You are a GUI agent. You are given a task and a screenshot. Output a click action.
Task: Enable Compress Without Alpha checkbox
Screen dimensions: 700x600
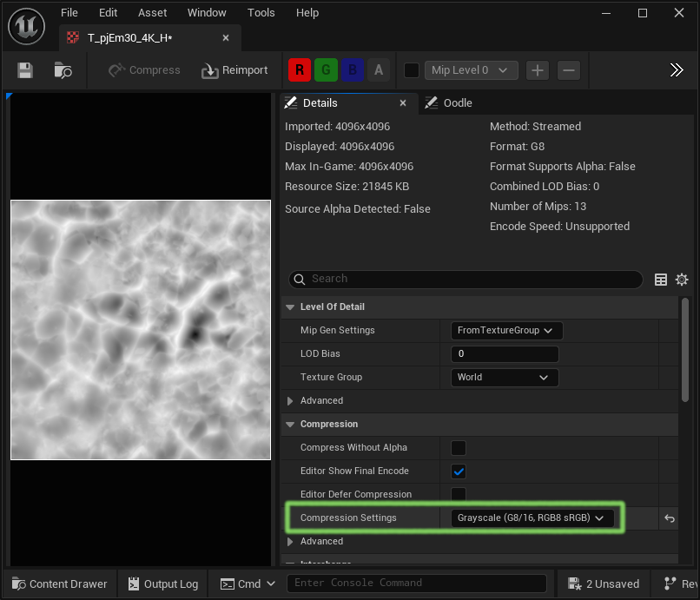point(459,448)
